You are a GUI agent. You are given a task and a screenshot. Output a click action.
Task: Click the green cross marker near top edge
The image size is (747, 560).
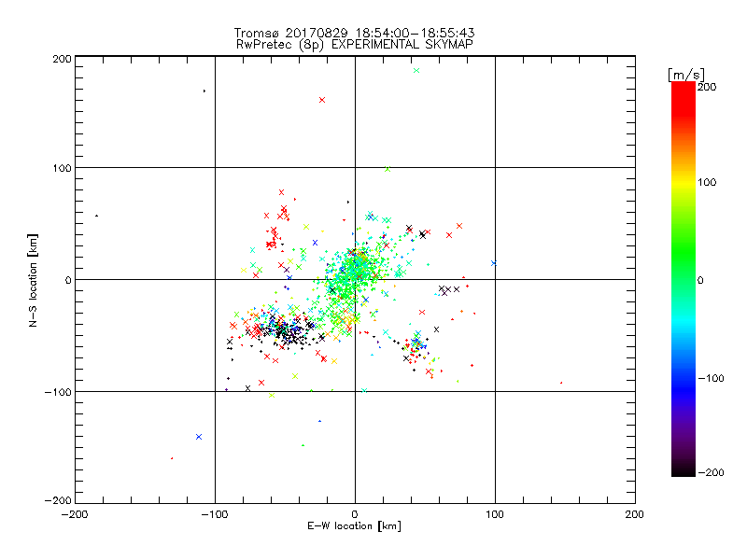point(416,71)
